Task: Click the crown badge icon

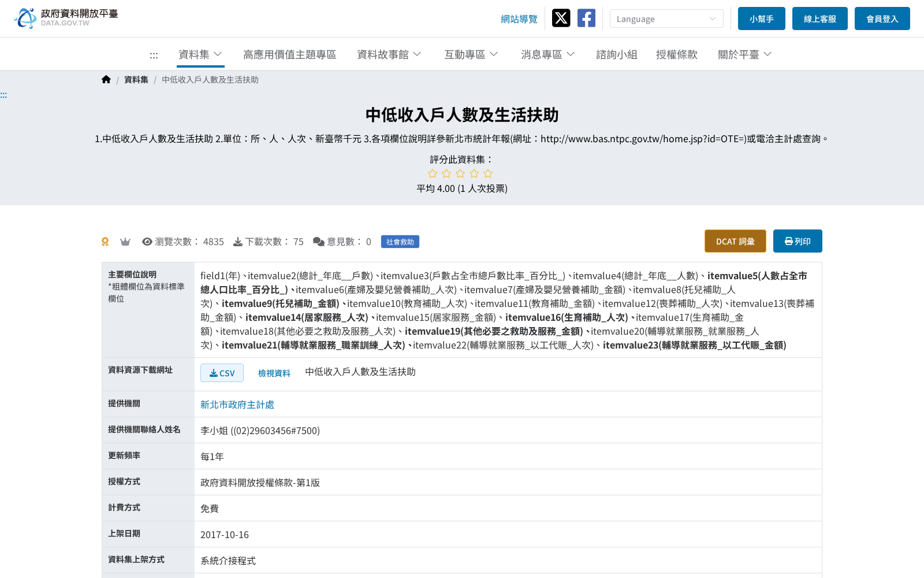Action: (x=125, y=242)
